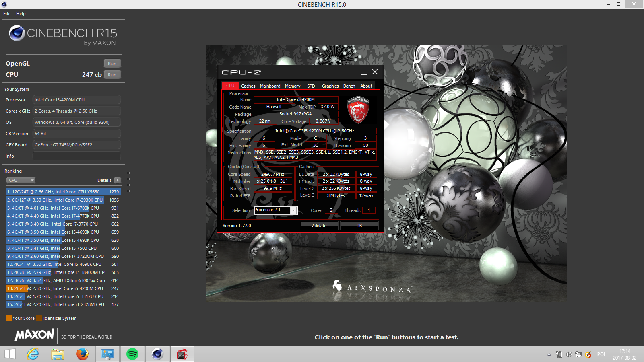Switch to Graphics tab in CPU-Z
The width and height of the screenshot is (644, 362).
pyautogui.click(x=330, y=86)
